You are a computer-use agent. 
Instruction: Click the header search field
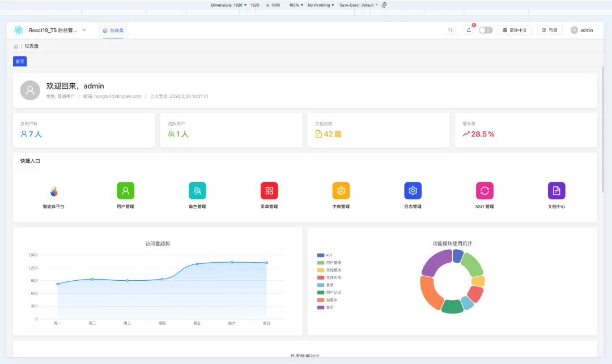450,30
